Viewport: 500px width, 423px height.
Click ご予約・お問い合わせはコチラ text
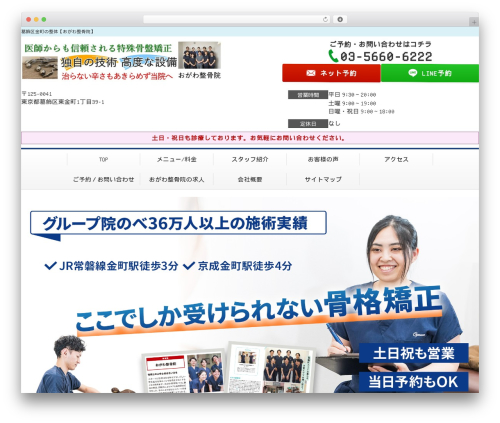click(381, 44)
